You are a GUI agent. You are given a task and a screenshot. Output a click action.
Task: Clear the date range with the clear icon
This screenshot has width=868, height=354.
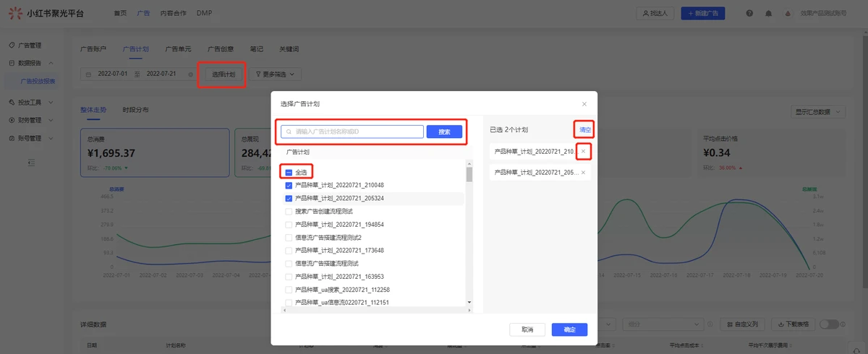point(190,74)
